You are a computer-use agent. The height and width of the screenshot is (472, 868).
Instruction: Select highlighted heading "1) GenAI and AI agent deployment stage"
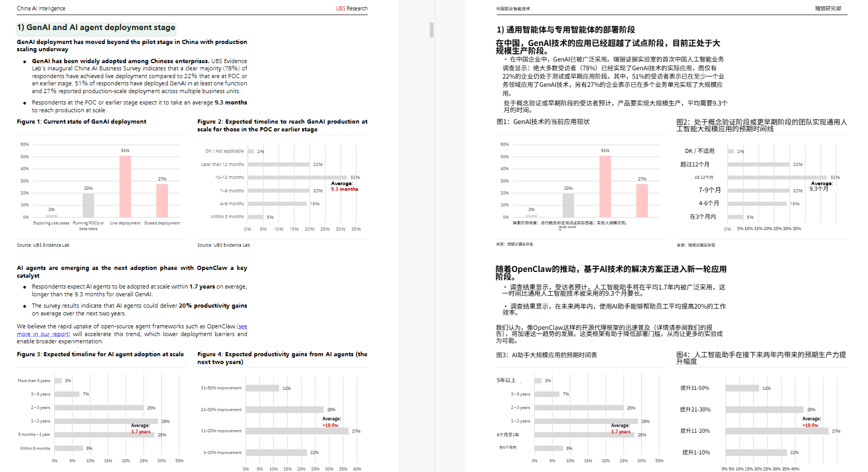click(x=96, y=27)
